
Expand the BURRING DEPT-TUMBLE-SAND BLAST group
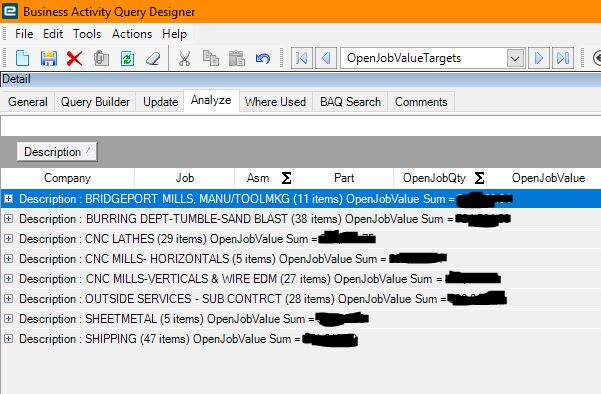(x=8, y=218)
